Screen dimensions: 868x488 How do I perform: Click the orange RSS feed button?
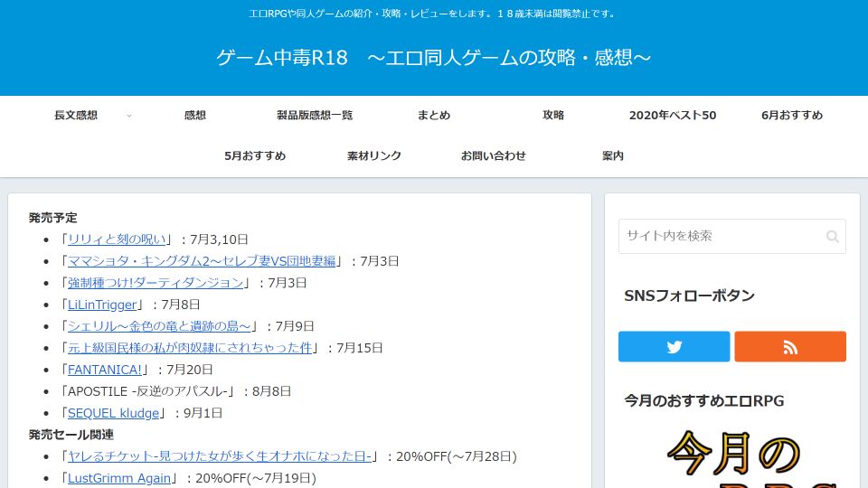[x=789, y=347]
